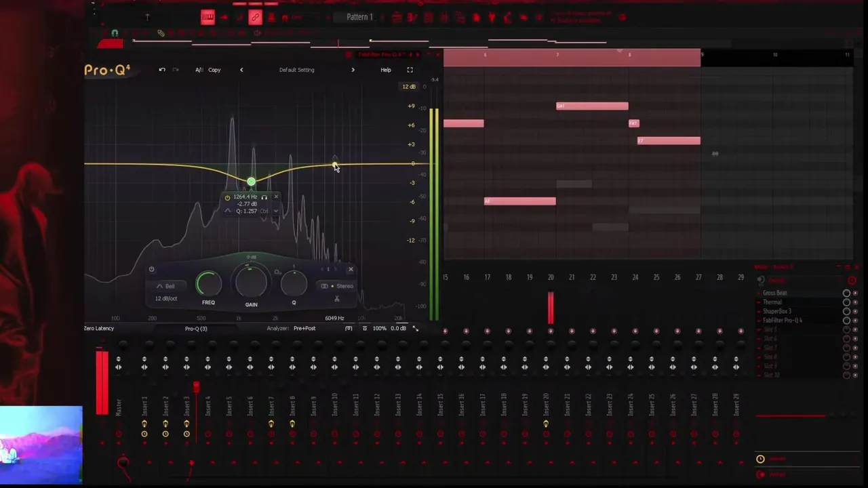This screenshot has height=488, width=868.
Task: Open the Pro-Q 4 Help menu
Action: (x=385, y=70)
